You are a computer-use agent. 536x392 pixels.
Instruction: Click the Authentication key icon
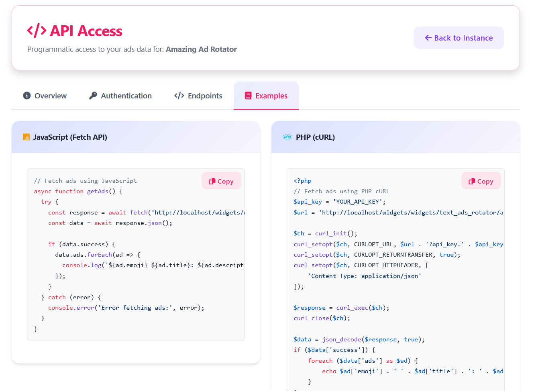point(93,96)
